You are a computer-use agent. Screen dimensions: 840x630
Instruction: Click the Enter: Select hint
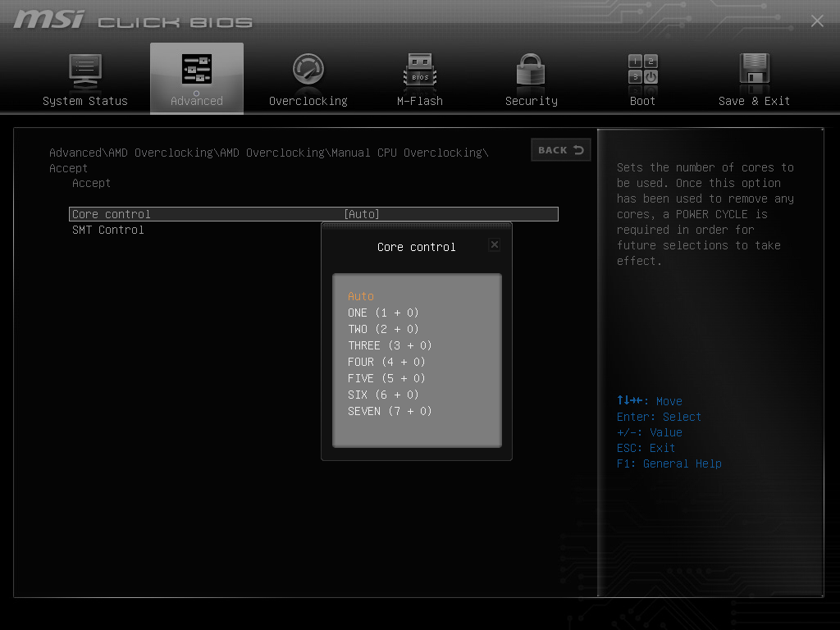(x=659, y=417)
